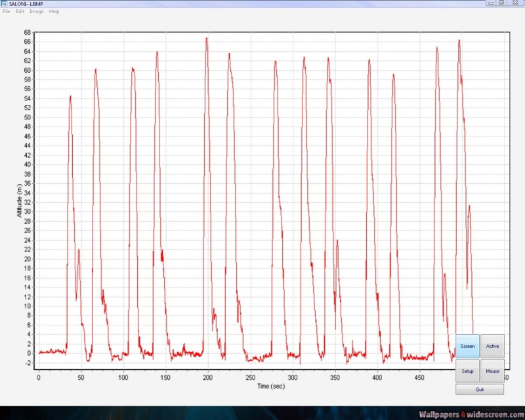Close the SALONI-1.BMP window
525x420 pixels.
point(514,3)
